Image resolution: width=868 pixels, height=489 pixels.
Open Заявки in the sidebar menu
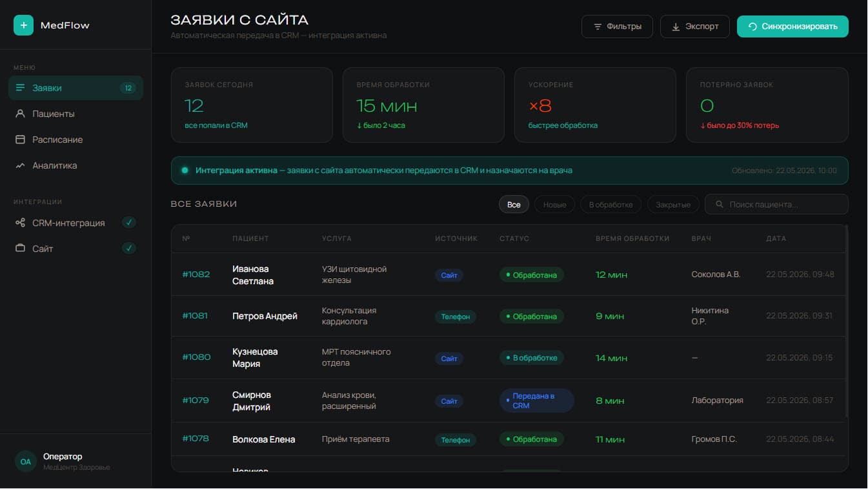coord(76,88)
